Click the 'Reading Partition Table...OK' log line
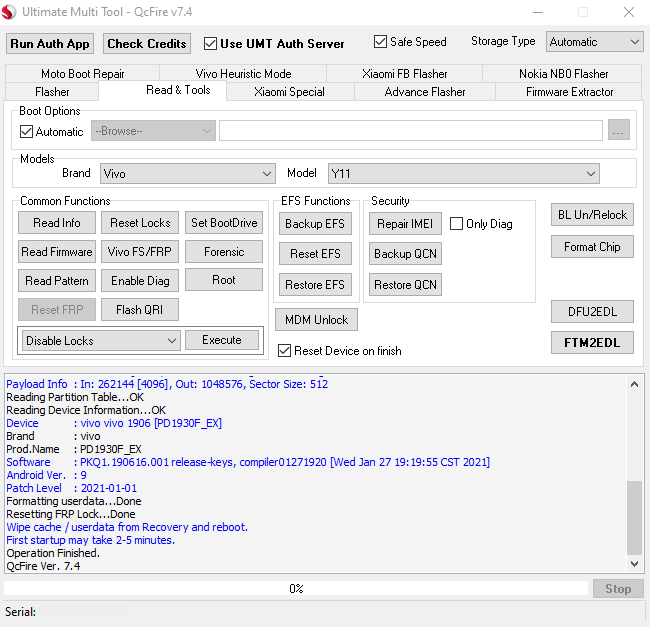 tap(75, 397)
